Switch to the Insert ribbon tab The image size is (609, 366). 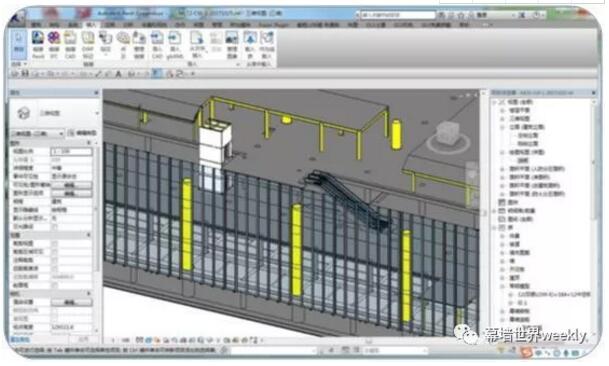click(x=92, y=24)
